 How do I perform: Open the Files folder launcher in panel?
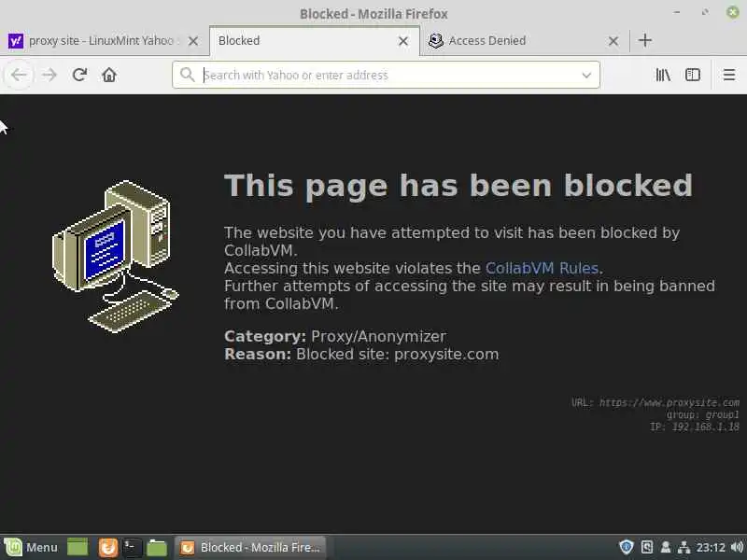tap(157, 548)
